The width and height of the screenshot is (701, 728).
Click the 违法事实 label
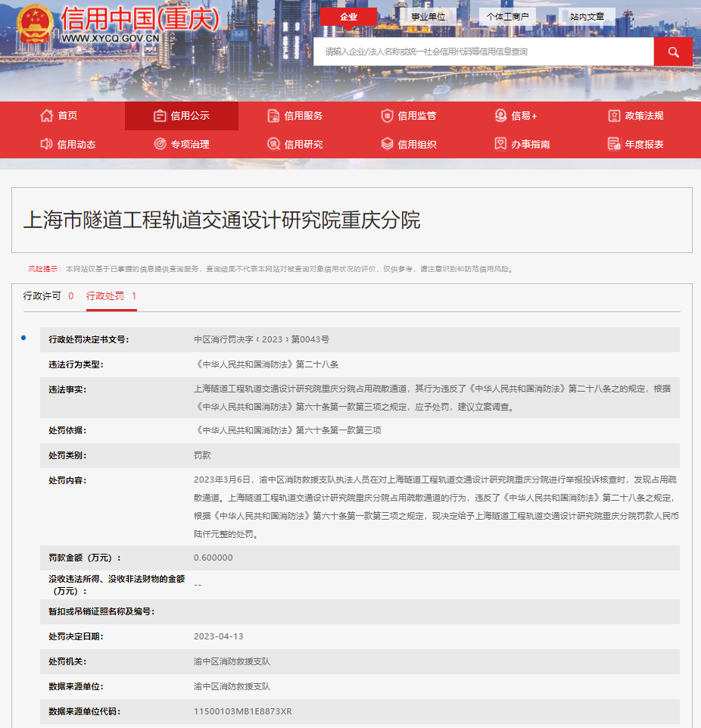point(67,389)
